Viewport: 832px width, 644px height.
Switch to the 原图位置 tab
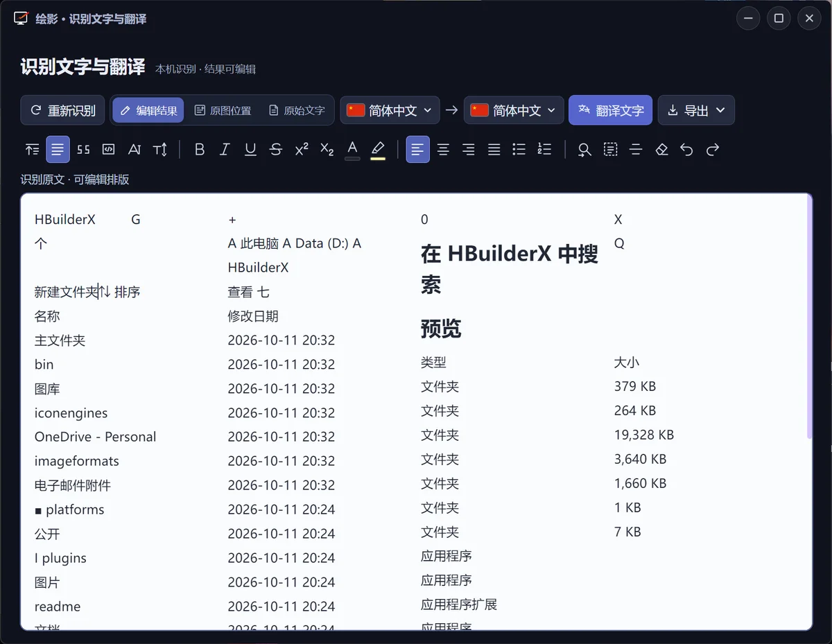pyautogui.click(x=223, y=110)
